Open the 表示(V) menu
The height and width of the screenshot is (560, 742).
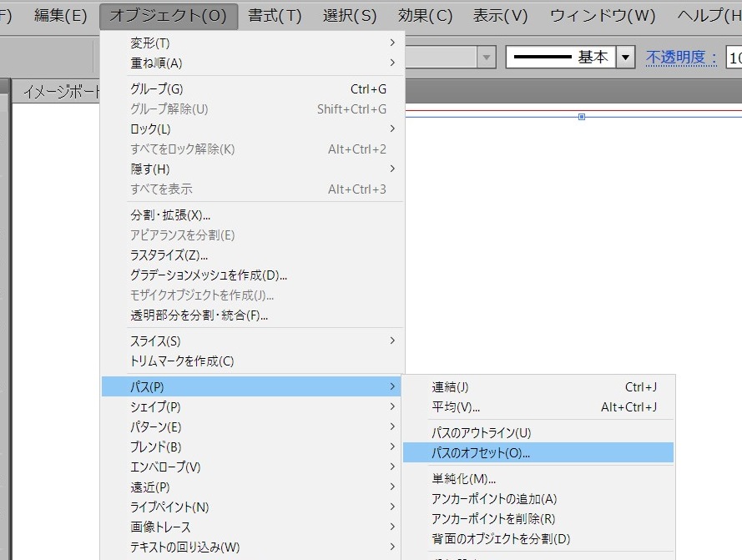(500, 16)
